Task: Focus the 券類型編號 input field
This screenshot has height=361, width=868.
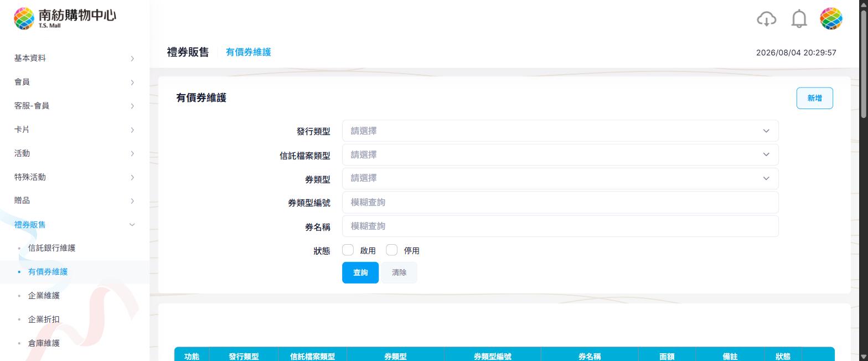Action: coord(560,202)
